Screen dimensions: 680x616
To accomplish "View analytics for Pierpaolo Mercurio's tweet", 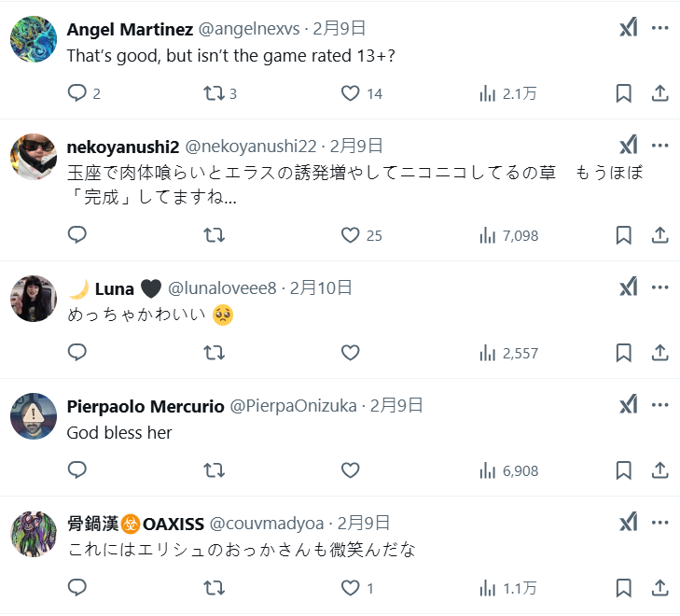I will click(x=508, y=470).
